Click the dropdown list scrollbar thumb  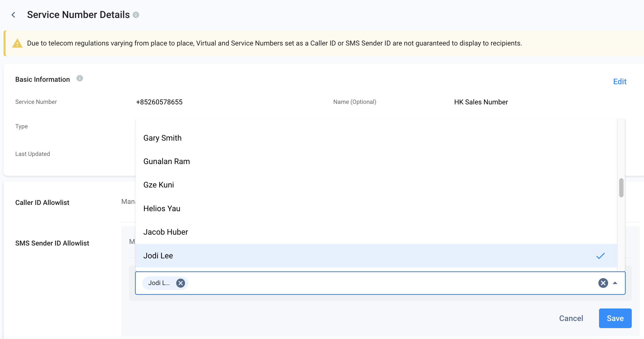coord(621,187)
